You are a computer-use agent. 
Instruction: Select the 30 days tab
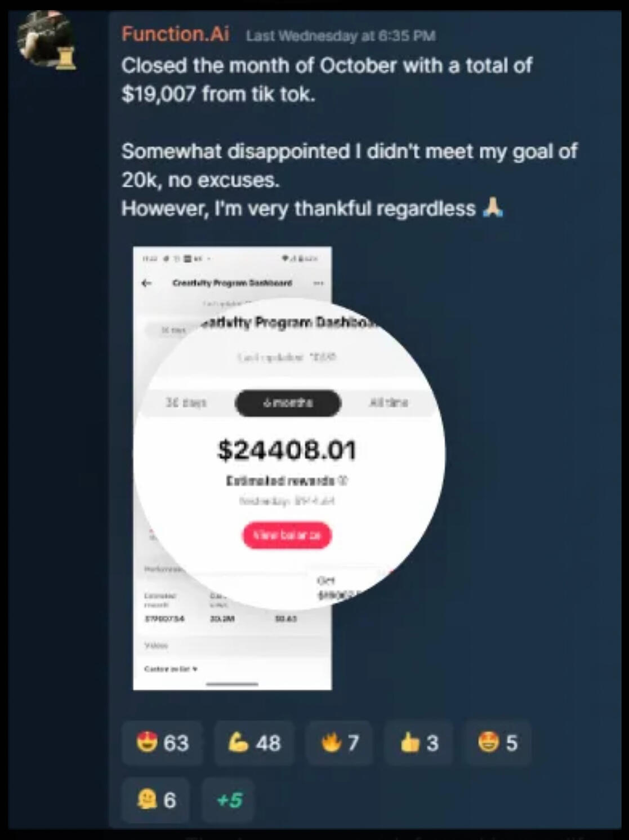click(186, 402)
